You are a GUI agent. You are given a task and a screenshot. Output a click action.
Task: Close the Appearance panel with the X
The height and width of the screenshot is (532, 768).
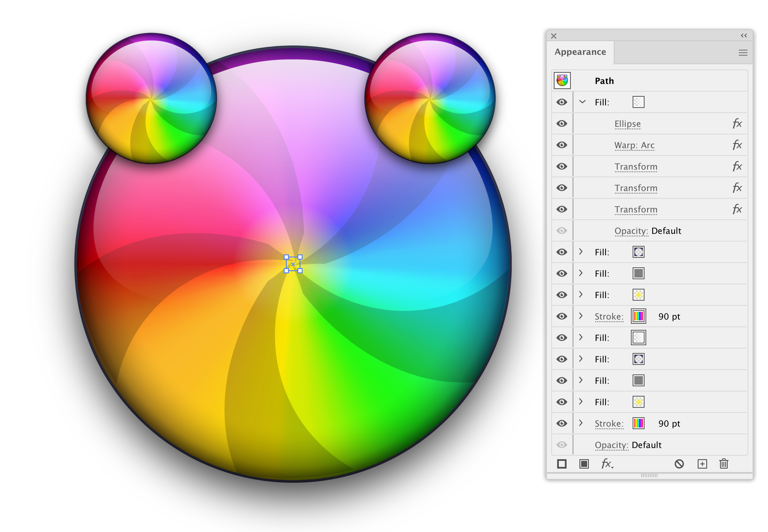pos(554,36)
